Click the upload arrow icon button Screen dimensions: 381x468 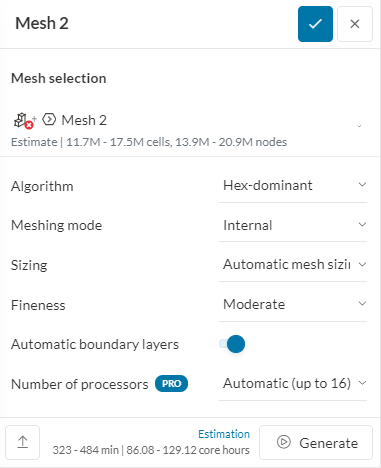[23, 442]
